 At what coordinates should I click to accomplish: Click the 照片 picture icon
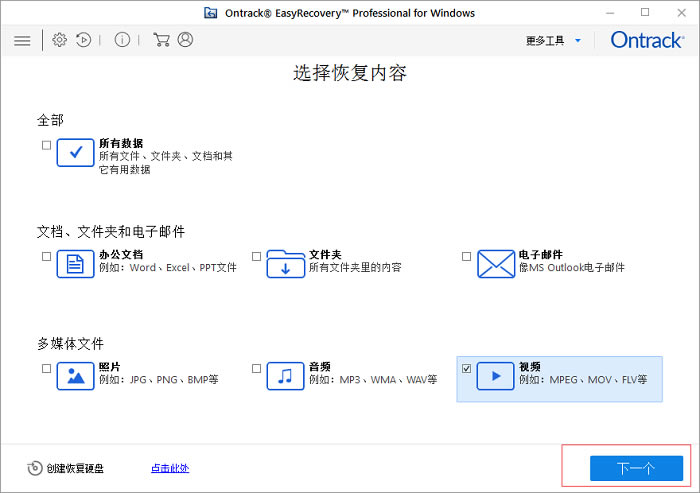coord(75,376)
